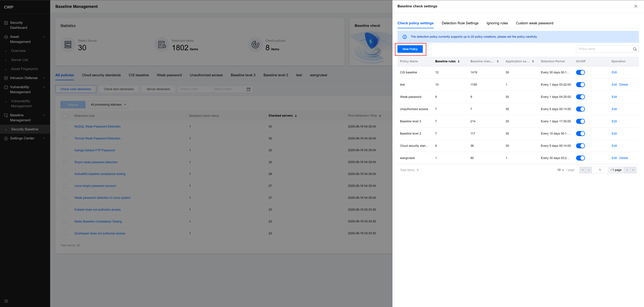Screen dimensions: 644x307
Task: Switch to Server dimension view
Action: tap(158, 89)
